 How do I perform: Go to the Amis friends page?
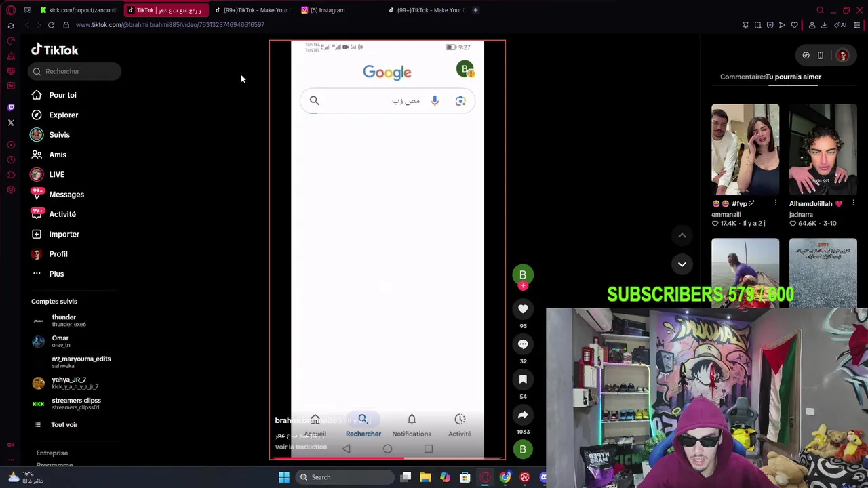(x=49, y=155)
